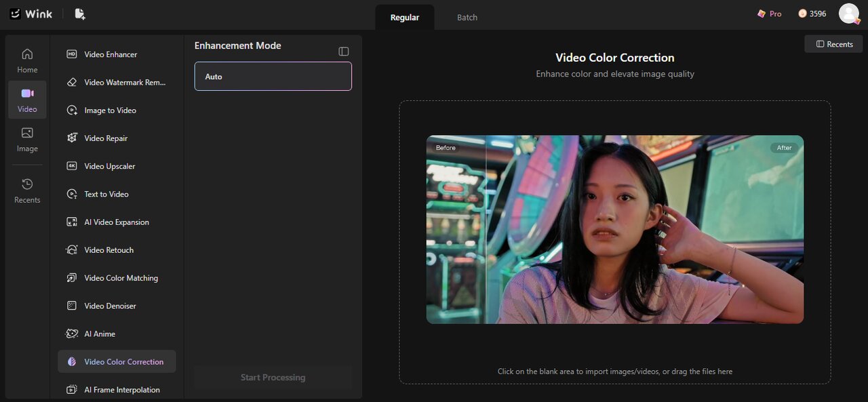Click the Video Denoiser icon

click(x=72, y=306)
